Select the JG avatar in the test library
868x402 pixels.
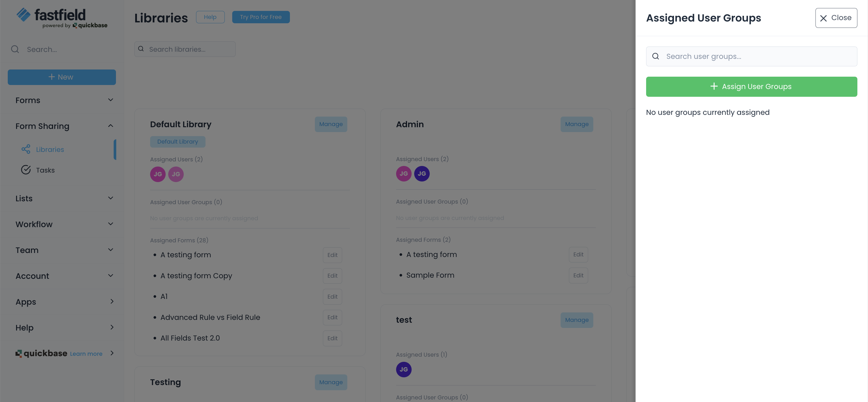[x=403, y=369]
